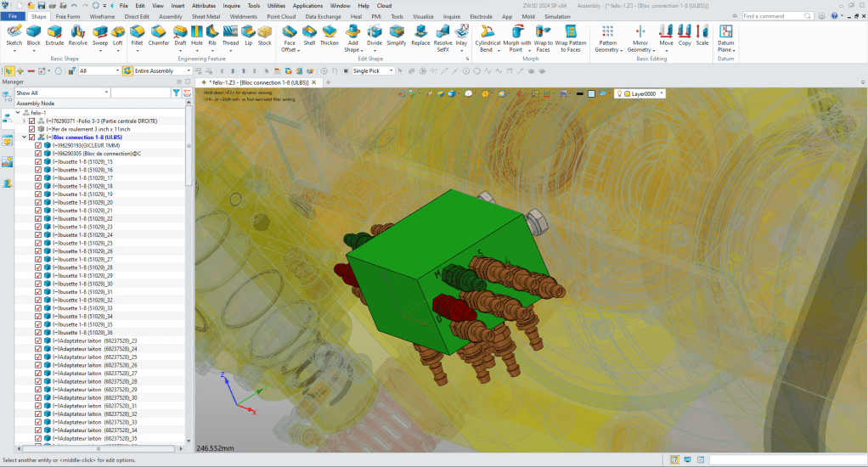The image size is (868, 467).
Task: Toggle checkbox for busette 1-8 (51029)_20
Action: 38,202
